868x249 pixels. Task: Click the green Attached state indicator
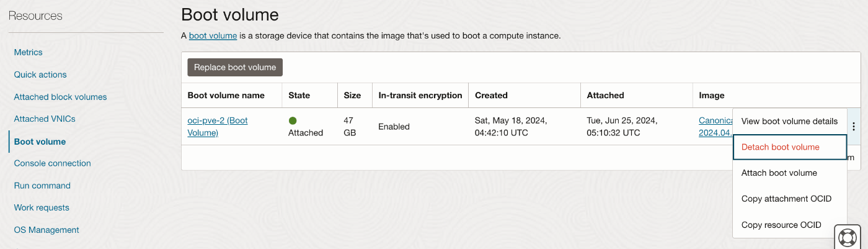click(293, 120)
